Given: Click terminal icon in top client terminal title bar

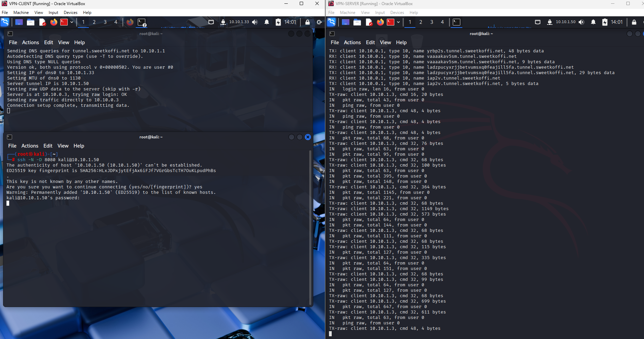Looking at the screenshot, I should coord(10,34).
